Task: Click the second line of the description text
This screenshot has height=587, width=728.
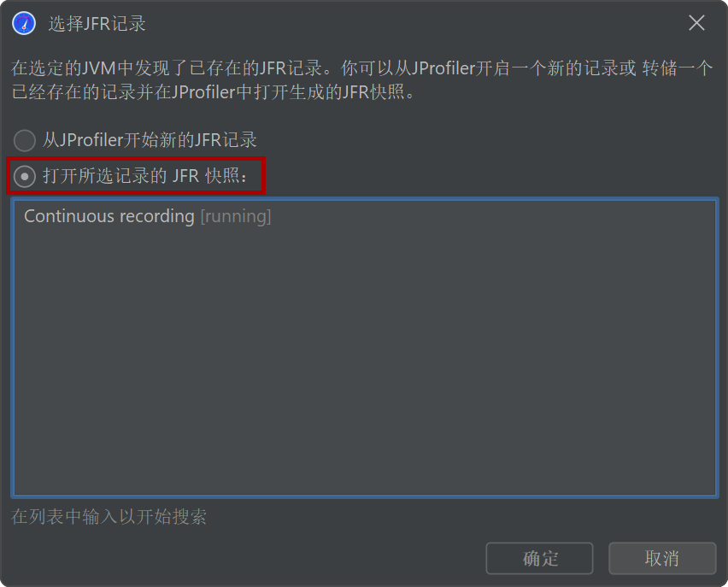Action: click(213, 92)
